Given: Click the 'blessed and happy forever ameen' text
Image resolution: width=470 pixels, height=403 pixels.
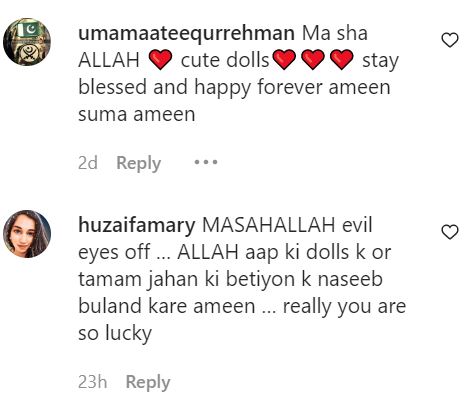Looking at the screenshot, I should (234, 87).
